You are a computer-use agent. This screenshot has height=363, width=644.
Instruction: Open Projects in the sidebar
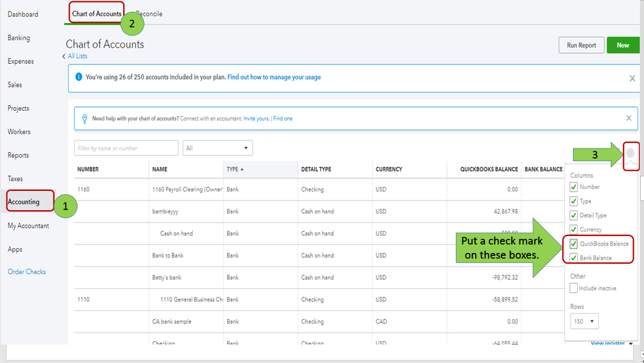pos(19,108)
